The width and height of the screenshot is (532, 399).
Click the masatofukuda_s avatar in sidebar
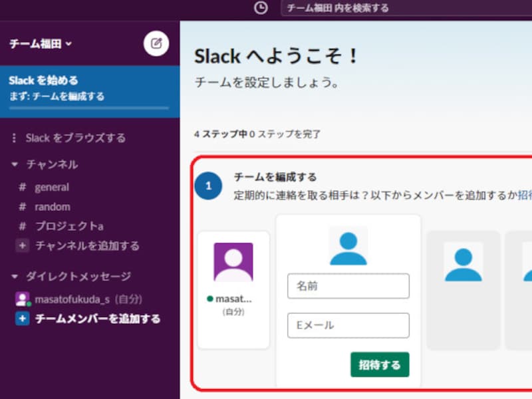(x=23, y=299)
